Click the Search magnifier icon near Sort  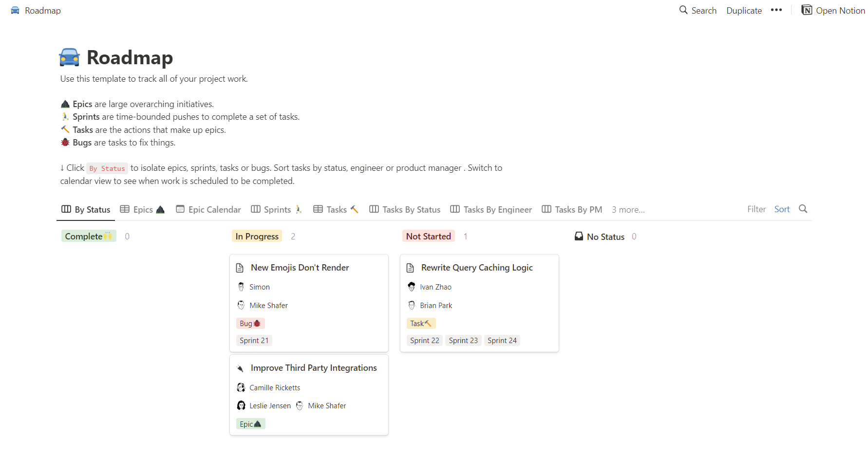pyautogui.click(x=803, y=209)
